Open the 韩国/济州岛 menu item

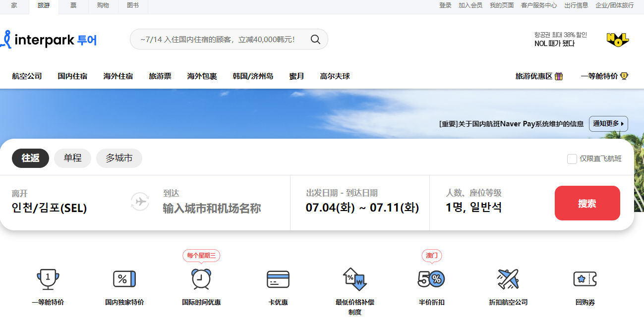(x=253, y=76)
